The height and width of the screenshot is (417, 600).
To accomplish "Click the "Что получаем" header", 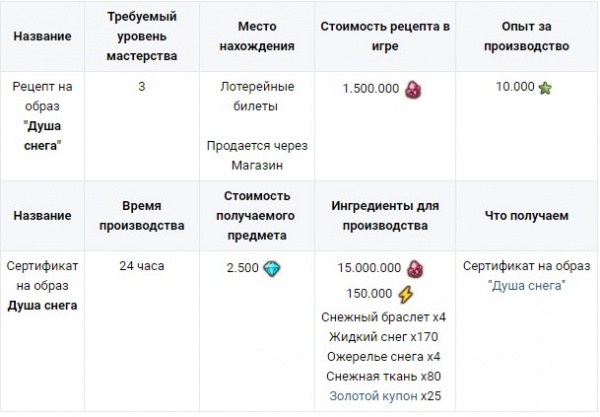I will tap(527, 215).
